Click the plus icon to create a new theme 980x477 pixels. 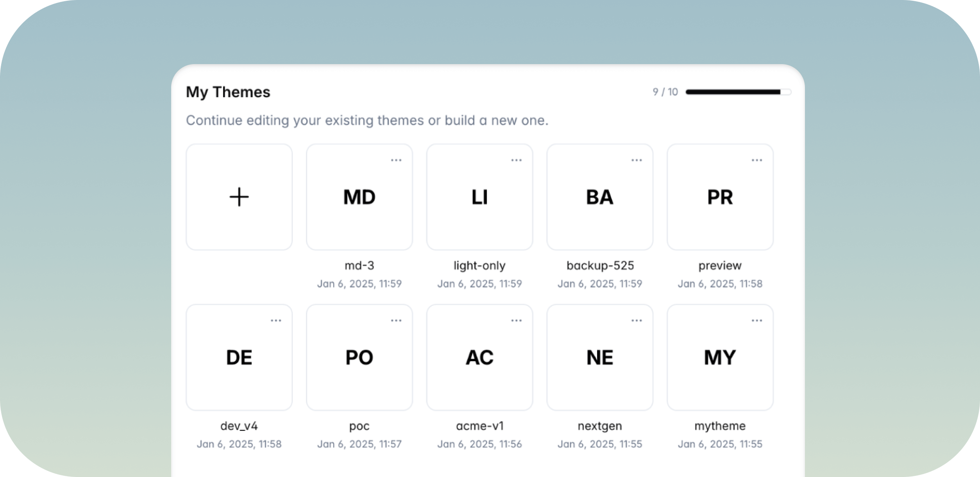click(x=239, y=197)
